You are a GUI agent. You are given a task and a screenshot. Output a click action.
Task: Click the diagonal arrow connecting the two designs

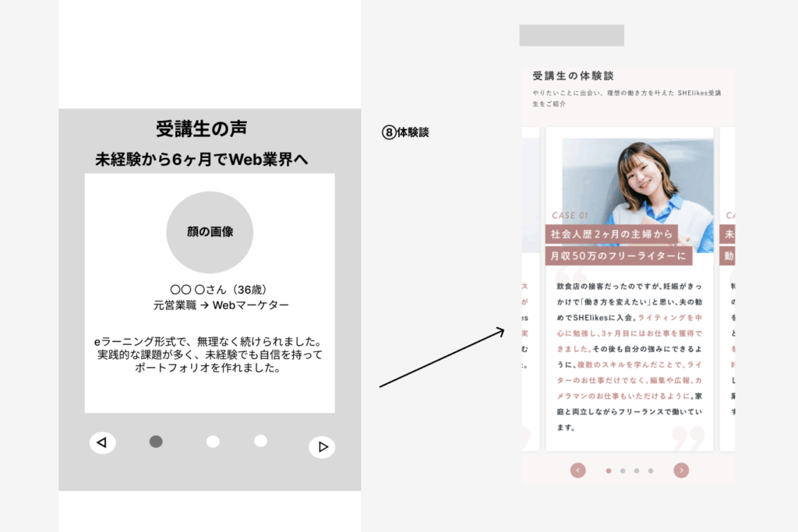pyautogui.click(x=442, y=358)
